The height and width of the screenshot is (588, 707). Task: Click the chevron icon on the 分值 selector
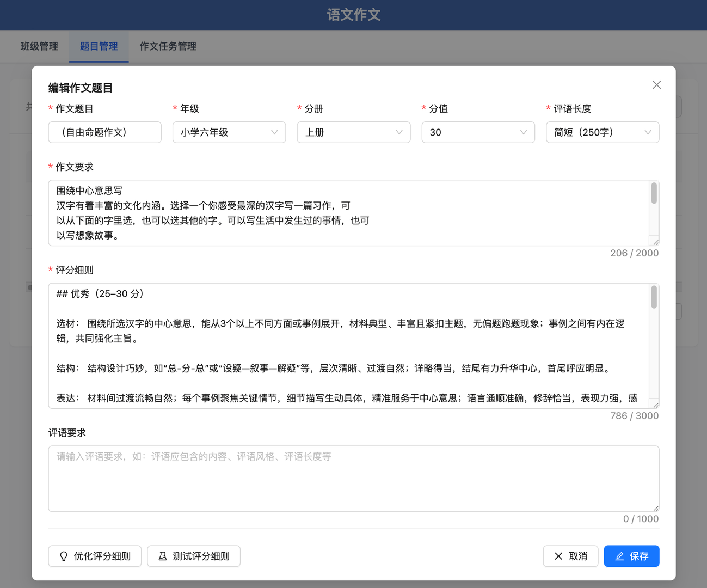tap(524, 132)
